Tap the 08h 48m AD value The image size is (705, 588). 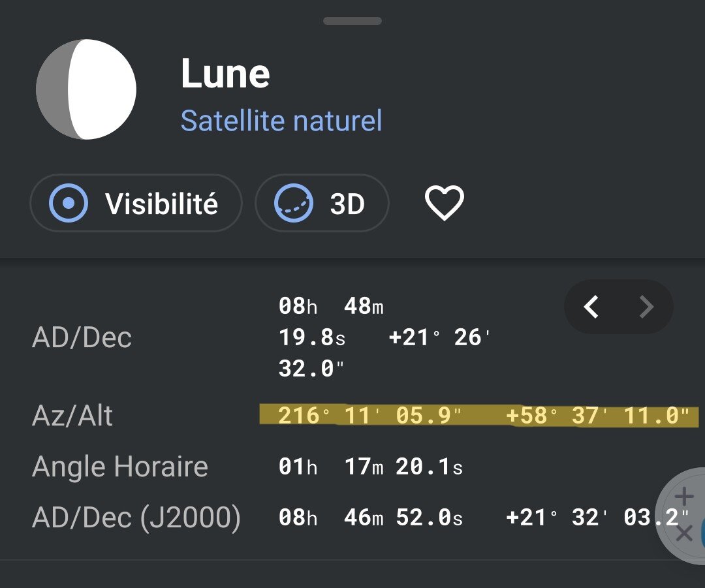pos(331,305)
